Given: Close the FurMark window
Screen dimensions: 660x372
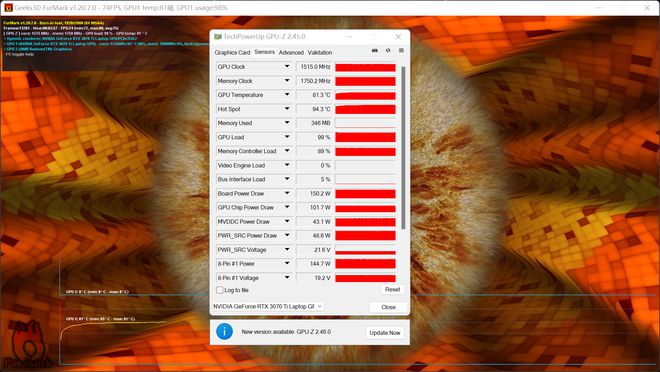Looking at the screenshot, I should tap(647, 8).
